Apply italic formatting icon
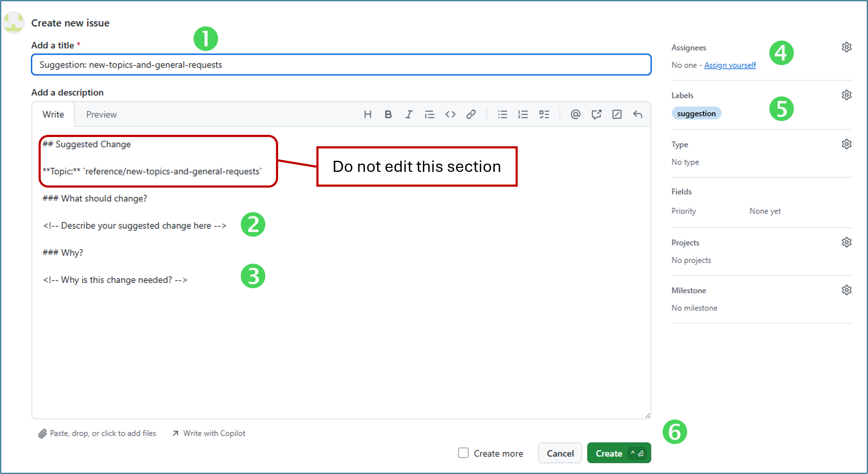The height and width of the screenshot is (474, 868). pos(409,114)
